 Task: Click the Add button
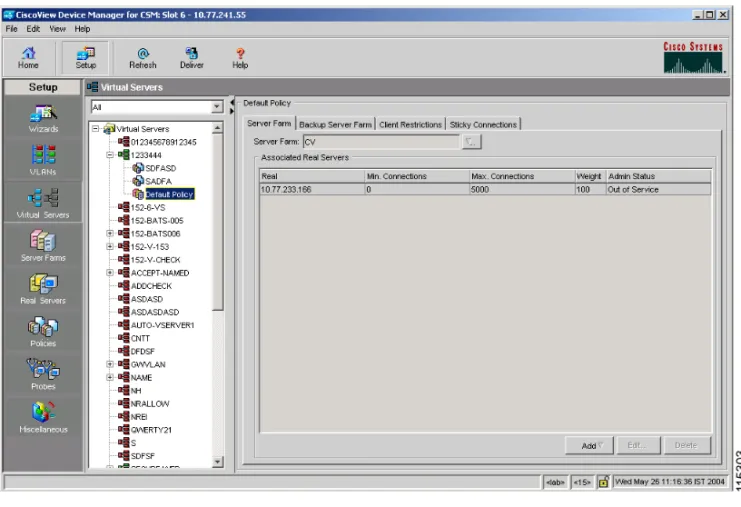589,446
